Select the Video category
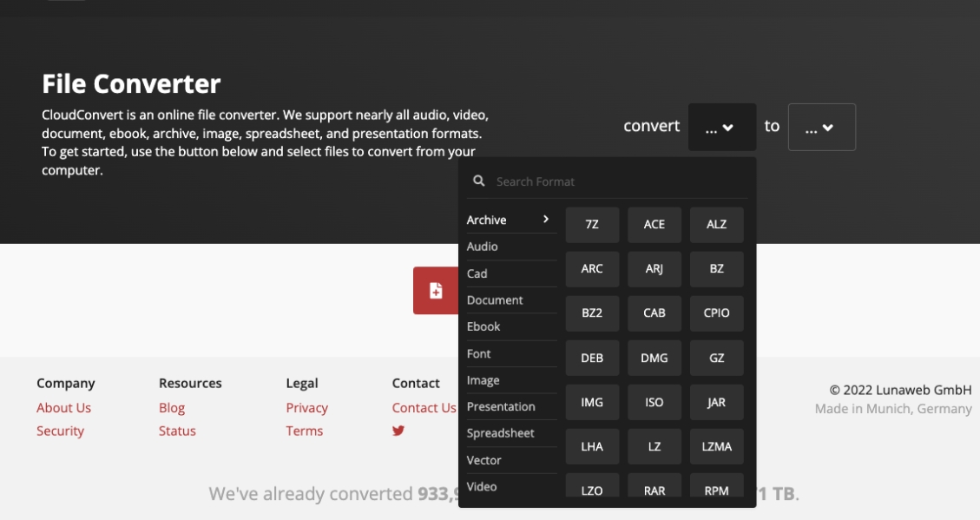Image resolution: width=980 pixels, height=520 pixels. coord(511,486)
